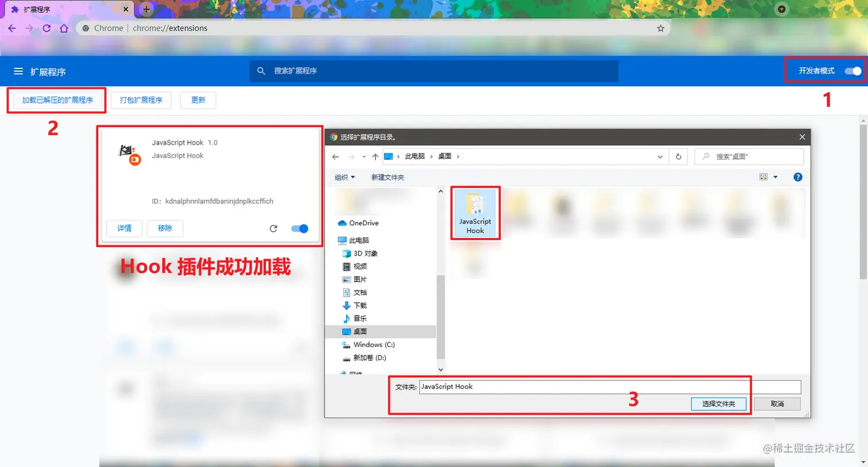Close the 选择扩展程序目录 dialog
Viewport: 868px width, 467px height.
[802, 137]
